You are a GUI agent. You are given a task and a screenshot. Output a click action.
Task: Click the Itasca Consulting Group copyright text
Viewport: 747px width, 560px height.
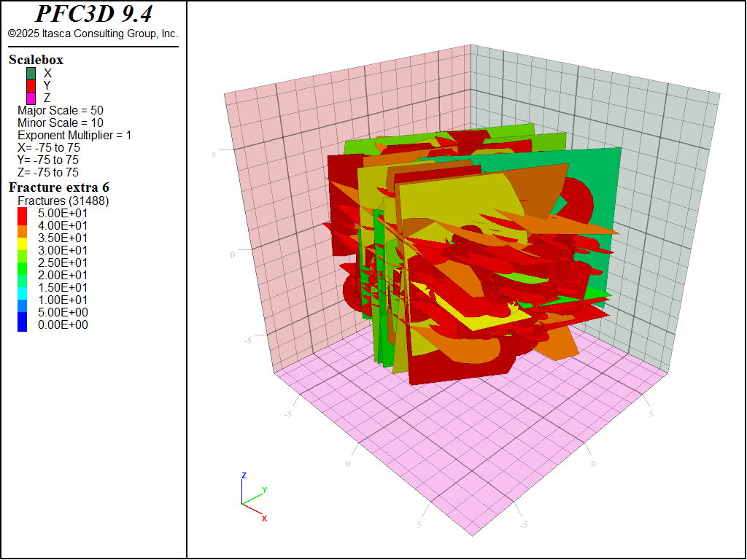[x=93, y=33]
